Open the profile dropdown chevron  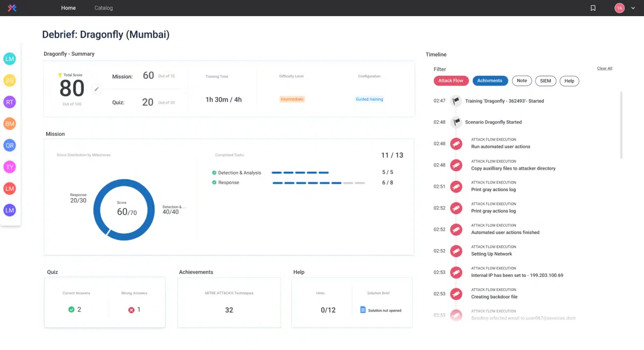(632, 8)
